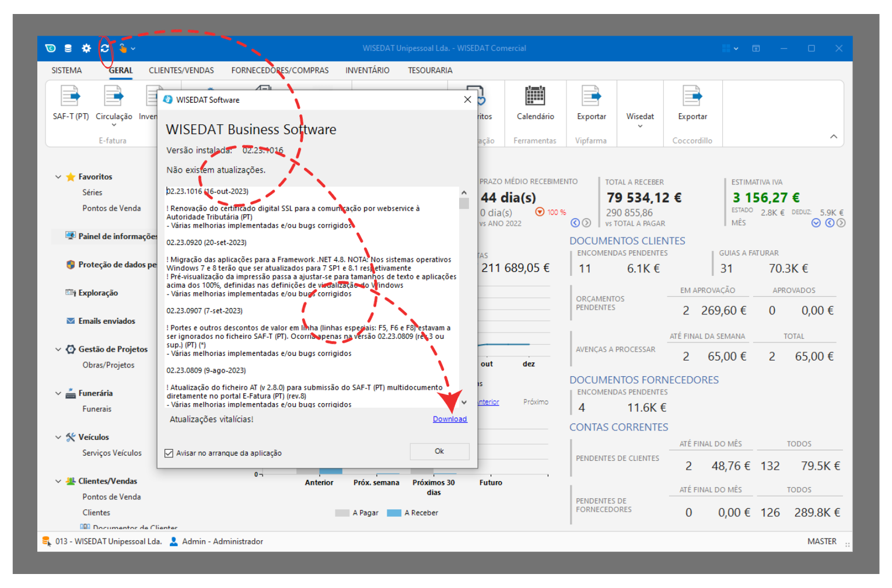892x588 pixels.
Task: Collapse the Favoritos tree section
Action: tap(58, 177)
